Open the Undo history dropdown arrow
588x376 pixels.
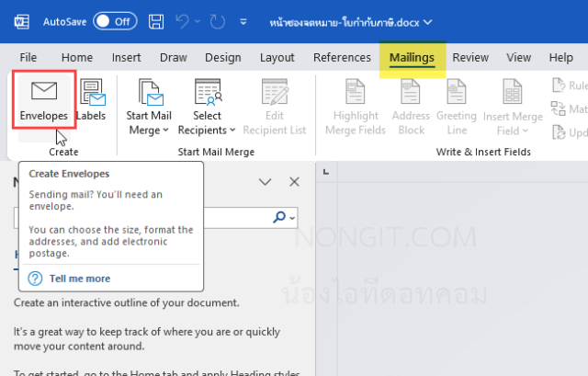[x=198, y=22]
